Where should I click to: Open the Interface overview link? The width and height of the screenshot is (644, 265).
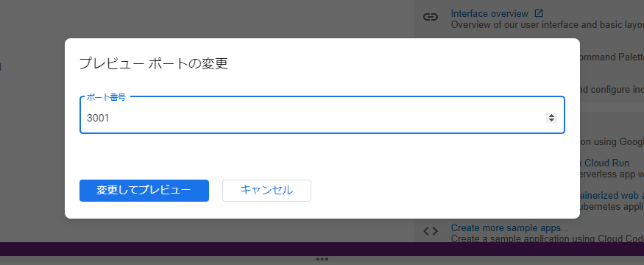(x=489, y=13)
